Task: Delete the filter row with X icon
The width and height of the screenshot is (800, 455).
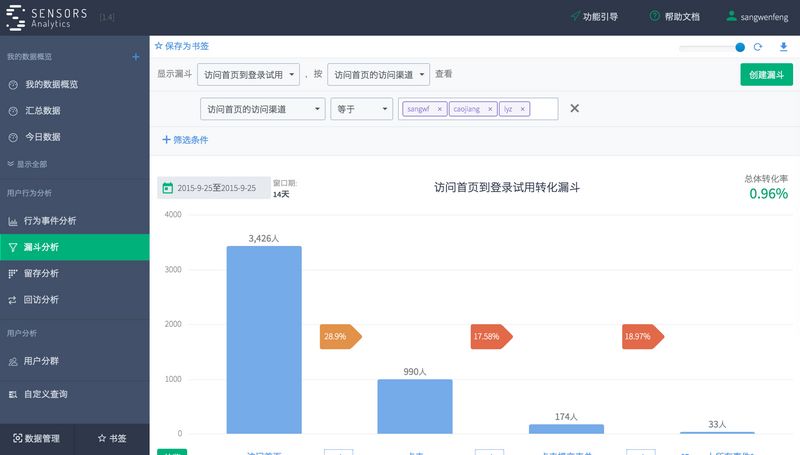Action: click(x=574, y=108)
